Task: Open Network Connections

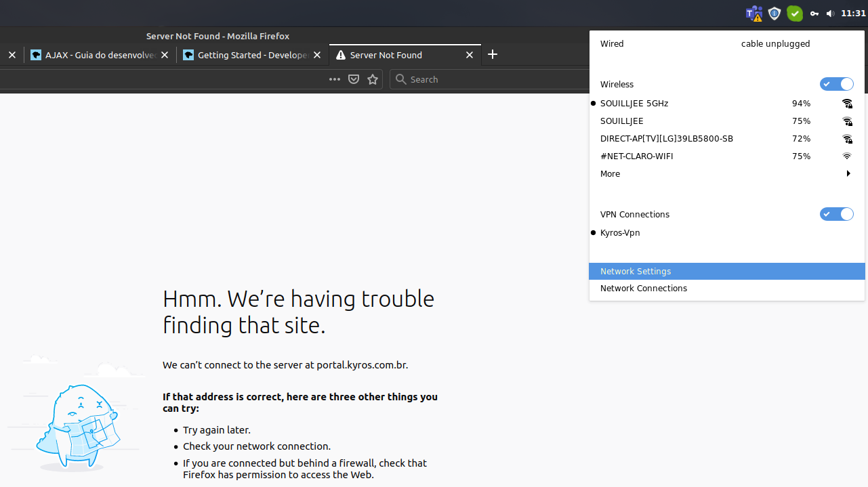Action: 644,289
